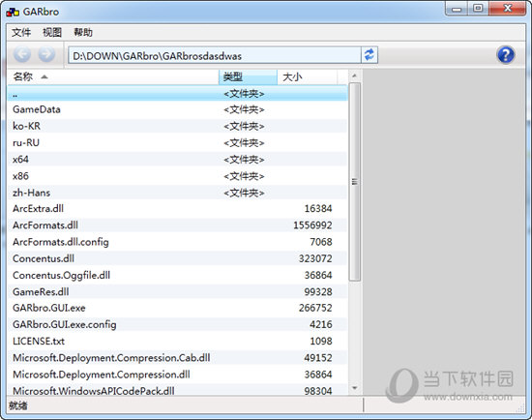Click the address path input field
Viewport: 532px width, 420px height.
pyautogui.click(x=215, y=55)
